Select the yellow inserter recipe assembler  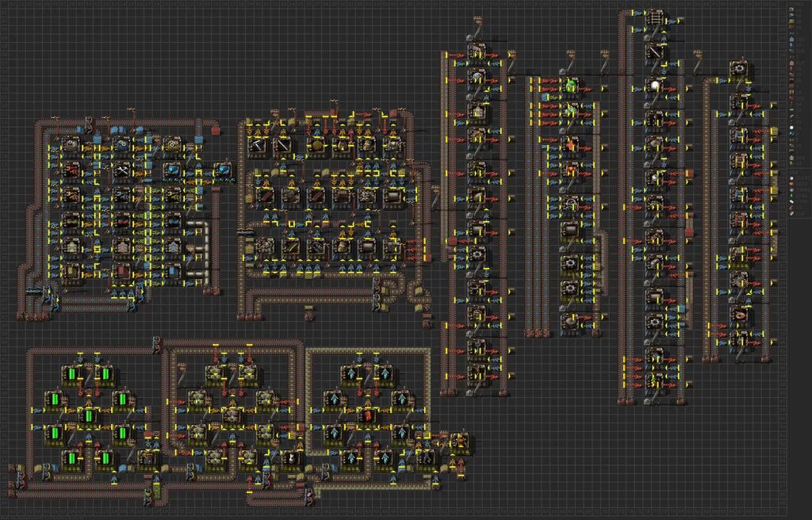pos(71,196)
